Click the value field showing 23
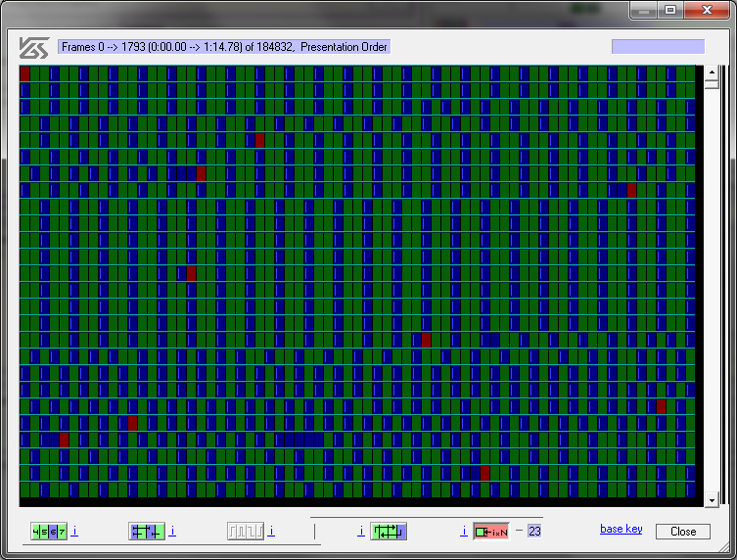Image resolution: width=737 pixels, height=560 pixels. pyautogui.click(x=534, y=532)
